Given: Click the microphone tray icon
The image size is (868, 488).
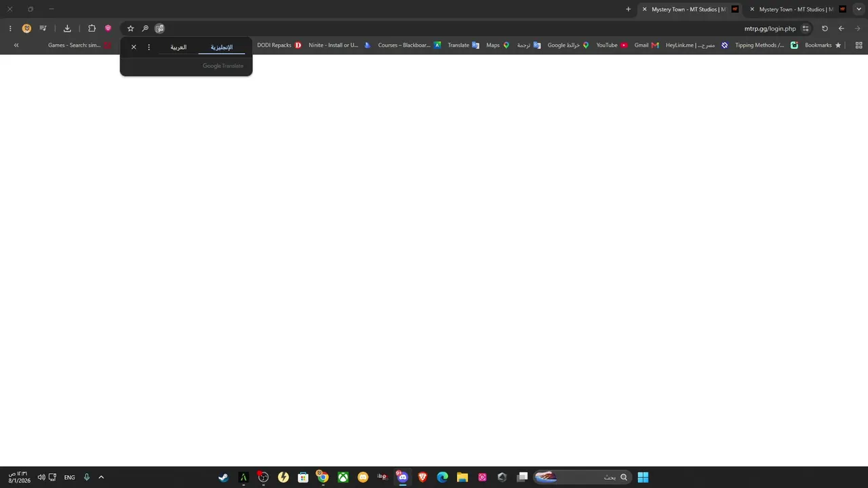Looking at the screenshot, I should tap(87, 477).
